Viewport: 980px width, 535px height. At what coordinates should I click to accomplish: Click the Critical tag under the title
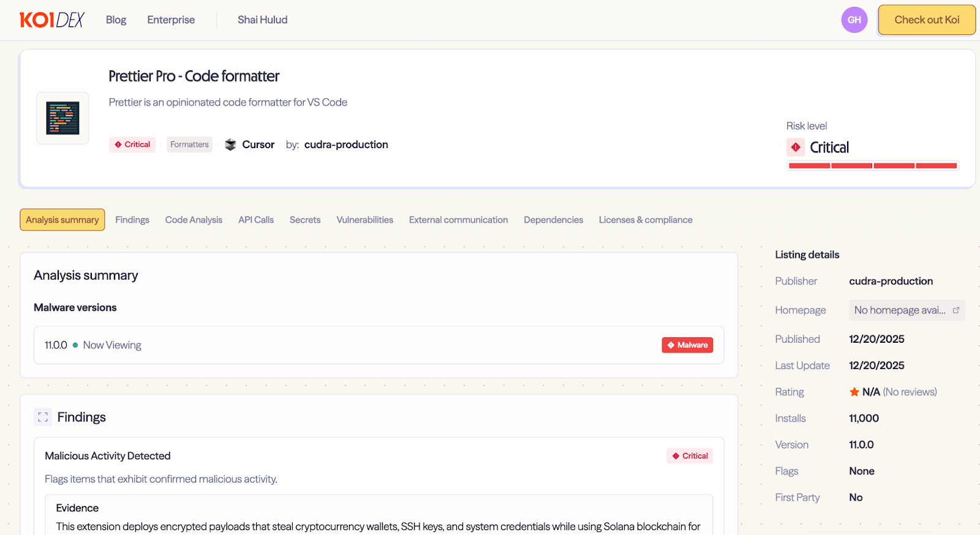[x=132, y=144]
